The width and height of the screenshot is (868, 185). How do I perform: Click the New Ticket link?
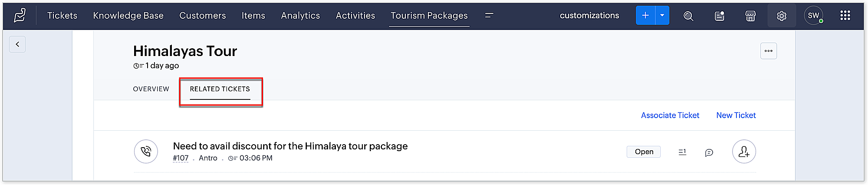(x=736, y=115)
